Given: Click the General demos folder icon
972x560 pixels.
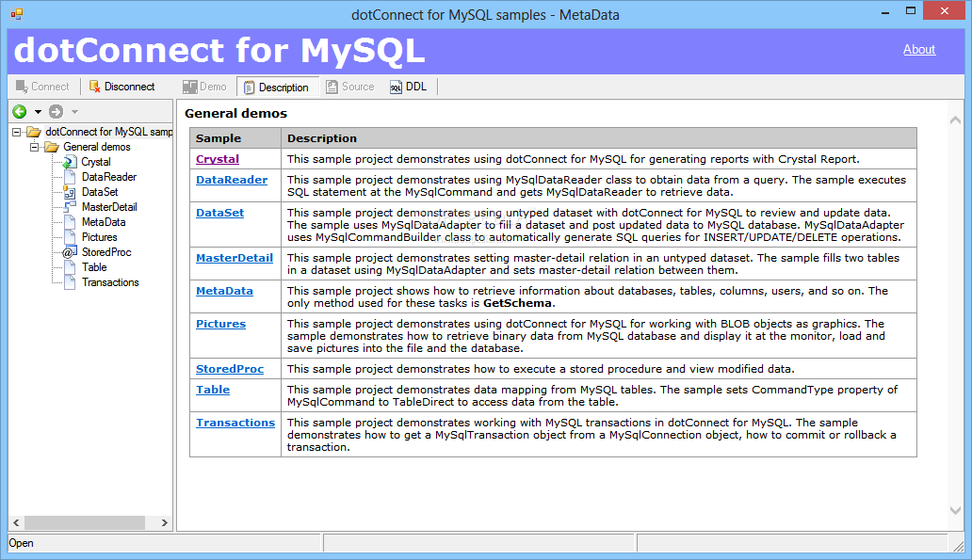Looking at the screenshot, I should (52, 147).
